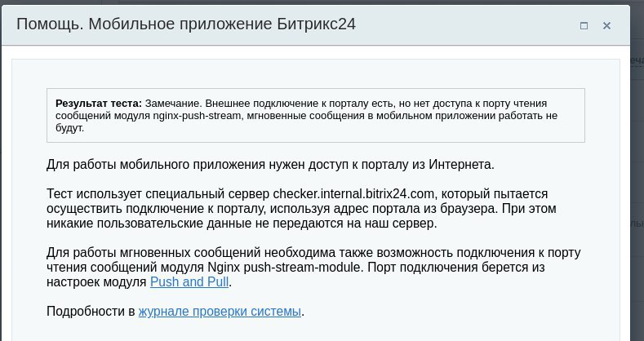Screen dimensions: 644x341
Task: Click the text Nginx push-stream-module
Action: pos(286,268)
